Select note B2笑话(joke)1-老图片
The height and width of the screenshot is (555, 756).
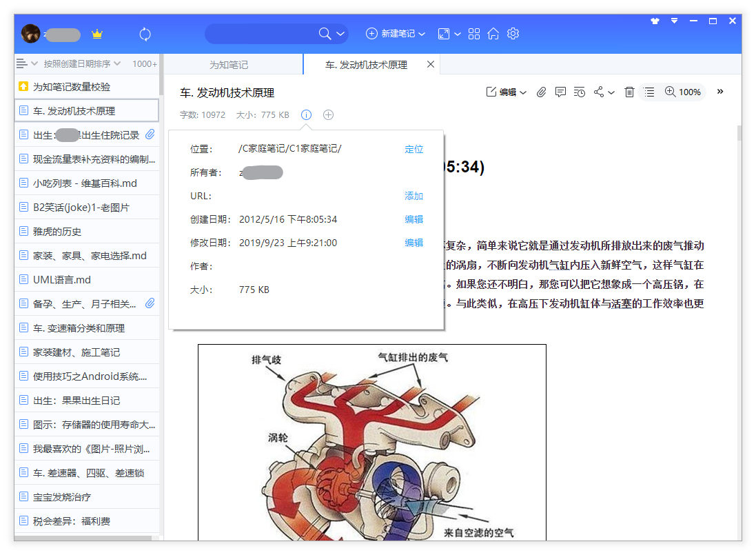87,208
